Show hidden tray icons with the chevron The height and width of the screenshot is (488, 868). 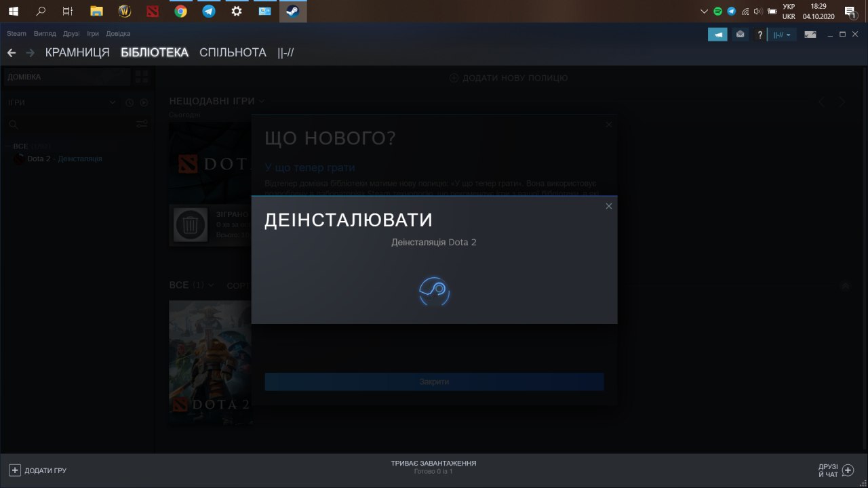[704, 11]
